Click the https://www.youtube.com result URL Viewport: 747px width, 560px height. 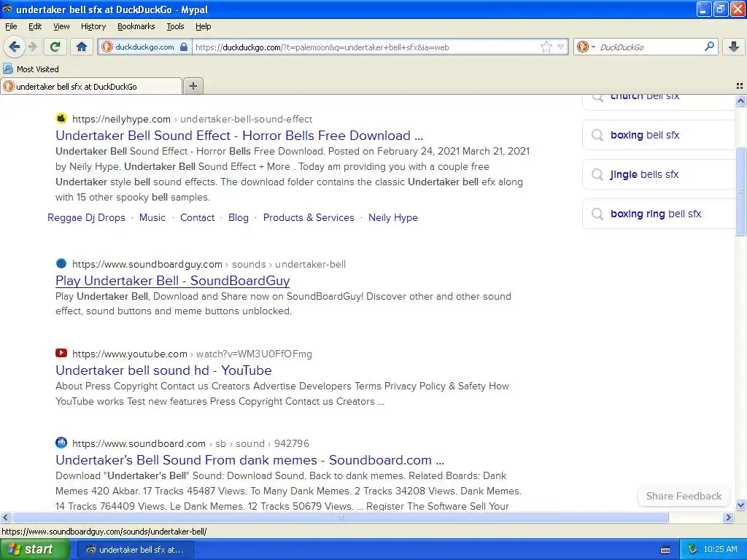[x=130, y=354]
